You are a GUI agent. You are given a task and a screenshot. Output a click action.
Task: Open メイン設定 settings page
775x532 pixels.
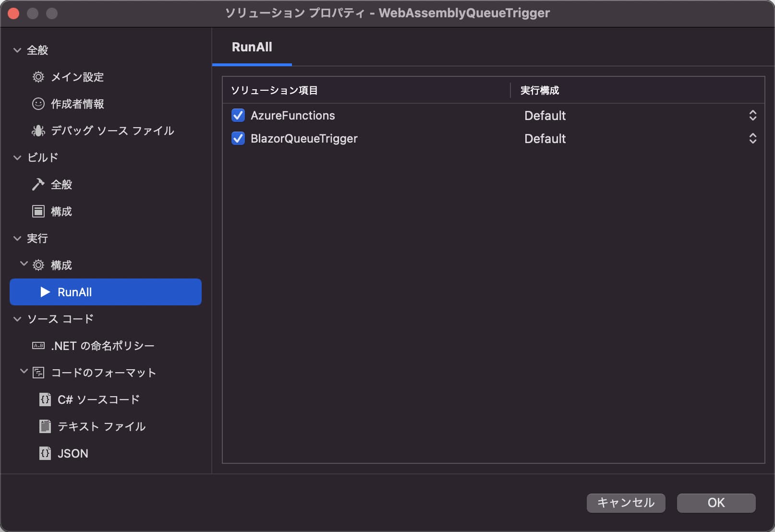click(x=77, y=77)
